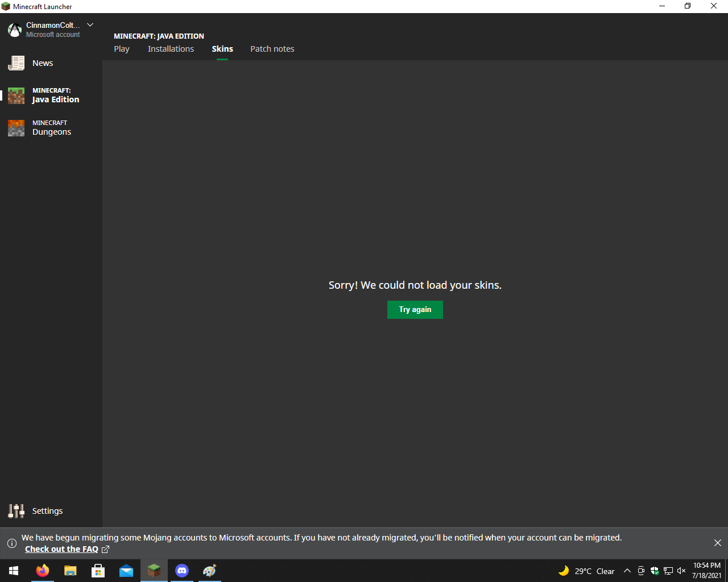728x582 pixels.
Task: Open the Paint app taskbar icon
Action: coord(210,571)
